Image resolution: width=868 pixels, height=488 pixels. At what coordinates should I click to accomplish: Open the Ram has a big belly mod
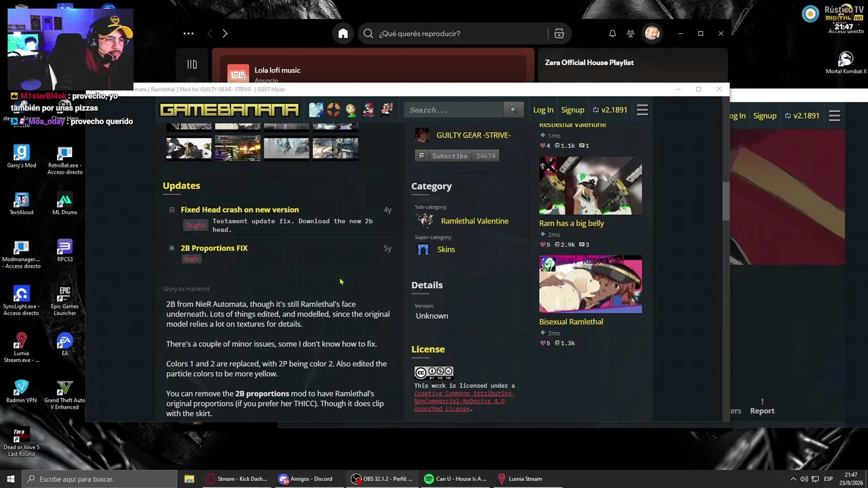click(x=571, y=223)
